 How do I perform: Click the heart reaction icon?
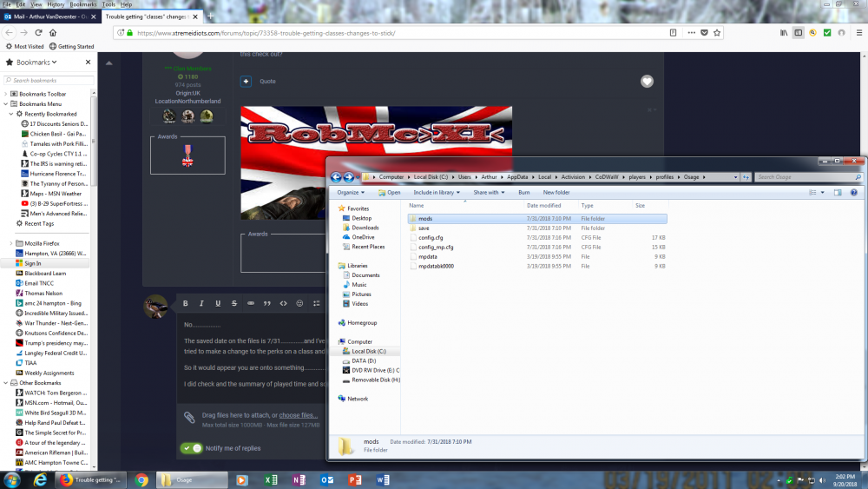pyautogui.click(x=647, y=81)
